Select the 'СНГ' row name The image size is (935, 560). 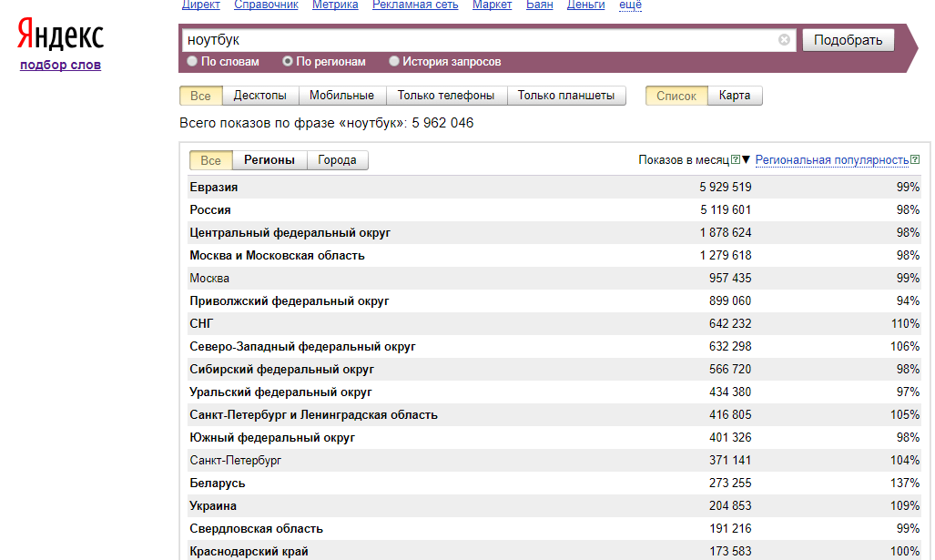(x=201, y=323)
